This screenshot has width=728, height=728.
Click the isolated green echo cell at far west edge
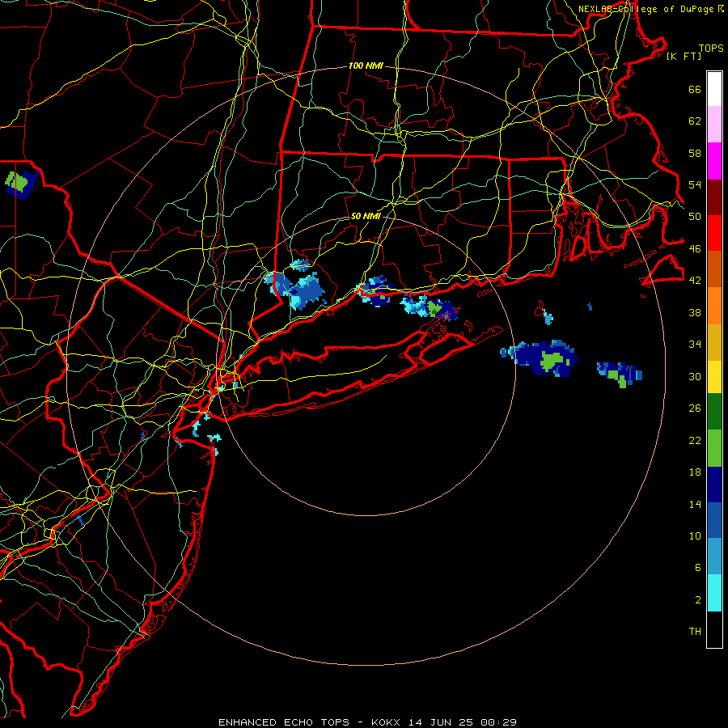point(21,184)
